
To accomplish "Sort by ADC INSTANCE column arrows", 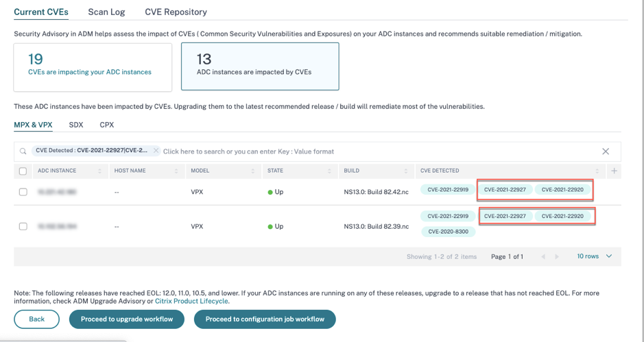I will [100, 171].
